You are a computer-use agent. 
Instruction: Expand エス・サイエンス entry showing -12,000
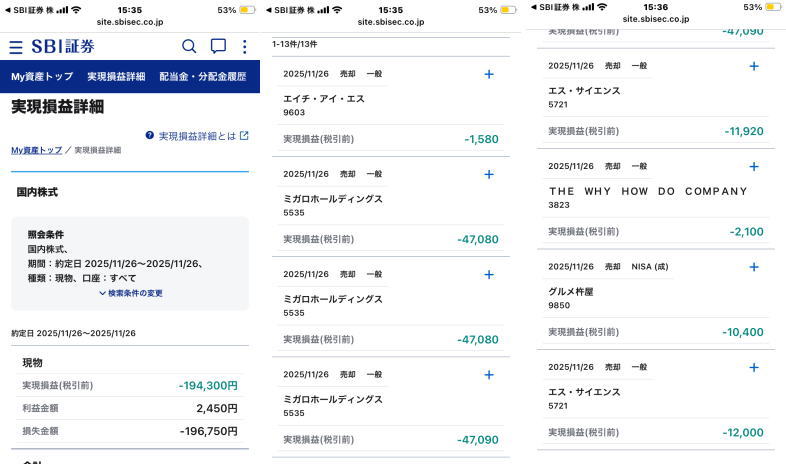pos(753,367)
